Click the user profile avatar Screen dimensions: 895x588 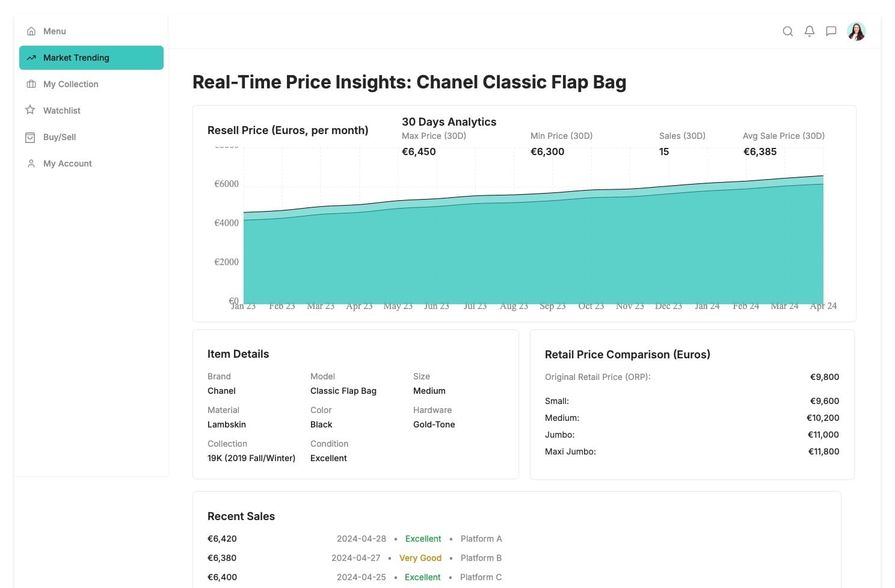857,31
